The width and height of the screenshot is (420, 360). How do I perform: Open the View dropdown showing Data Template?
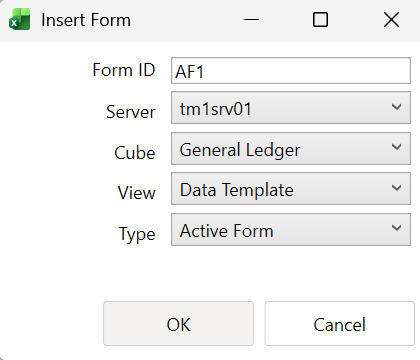tap(291, 189)
